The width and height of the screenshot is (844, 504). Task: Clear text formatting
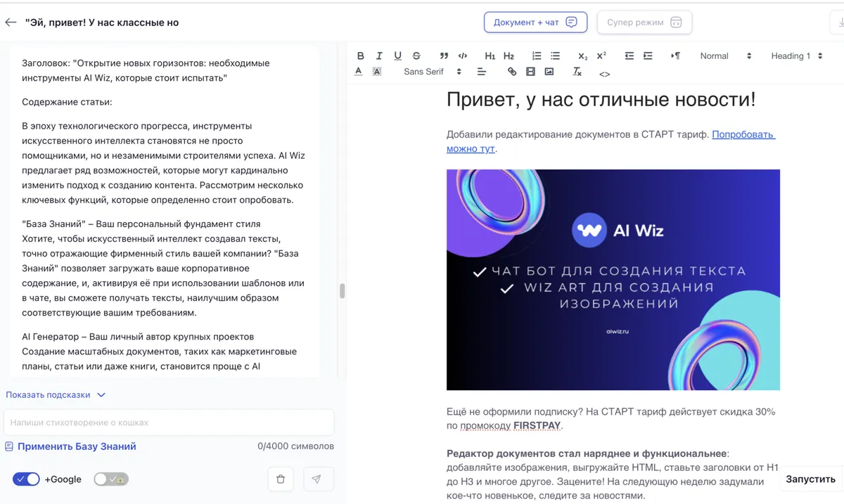[x=577, y=72]
